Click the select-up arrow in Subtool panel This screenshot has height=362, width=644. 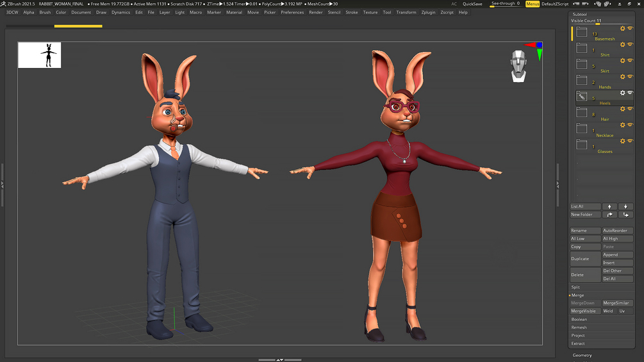coord(609,206)
